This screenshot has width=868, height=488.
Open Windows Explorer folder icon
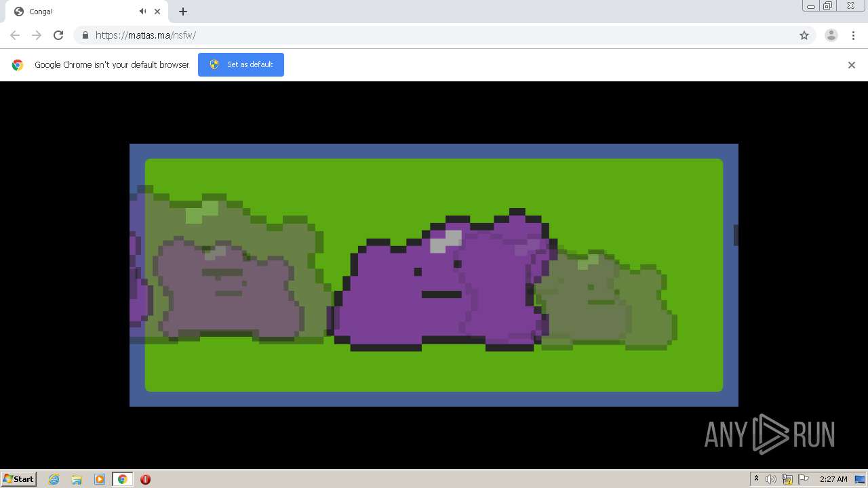77,479
